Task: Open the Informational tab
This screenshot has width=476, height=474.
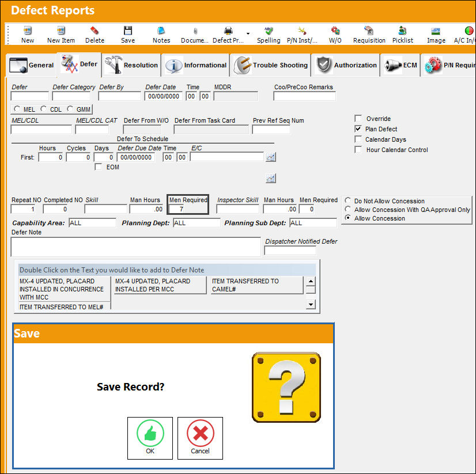Action: [196, 65]
